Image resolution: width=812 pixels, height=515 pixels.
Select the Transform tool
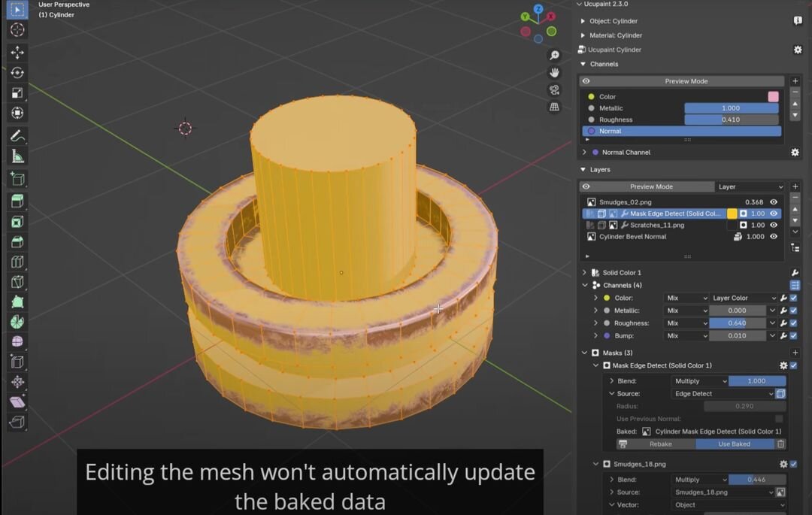(17, 113)
